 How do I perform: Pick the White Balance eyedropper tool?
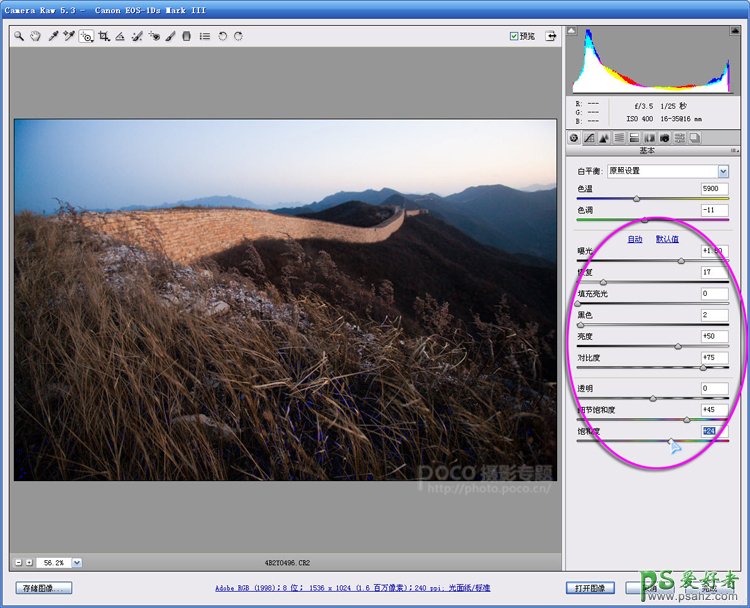[53, 36]
